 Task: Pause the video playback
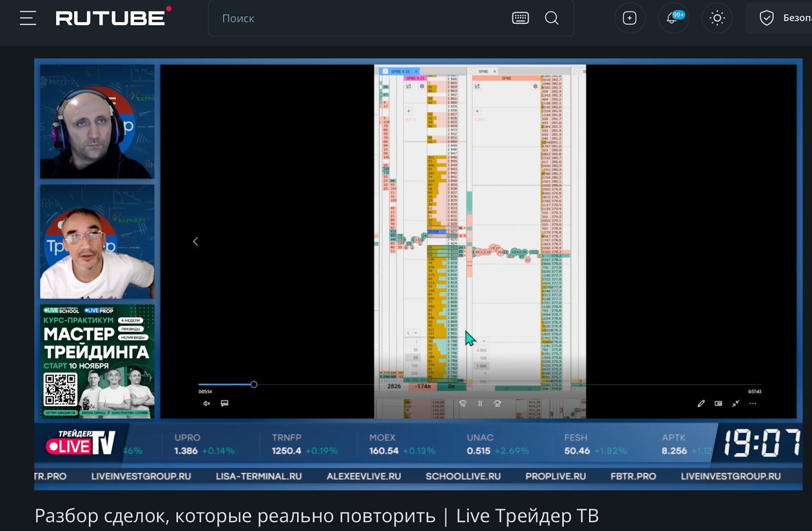tap(480, 404)
